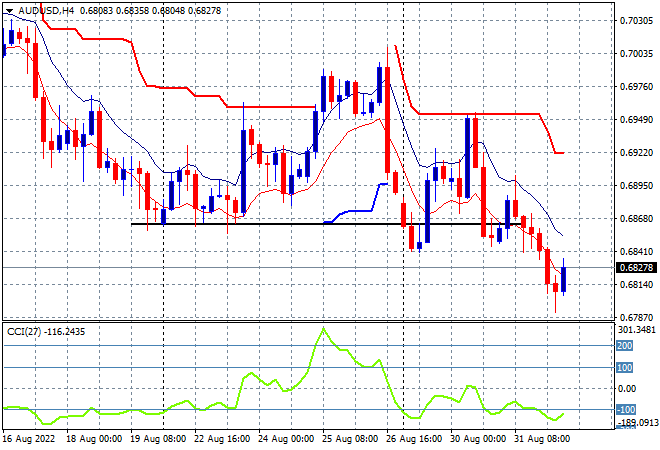Screen dimensions: 660x450
Task: Click the CCI -100 level label
Action: pos(626,410)
